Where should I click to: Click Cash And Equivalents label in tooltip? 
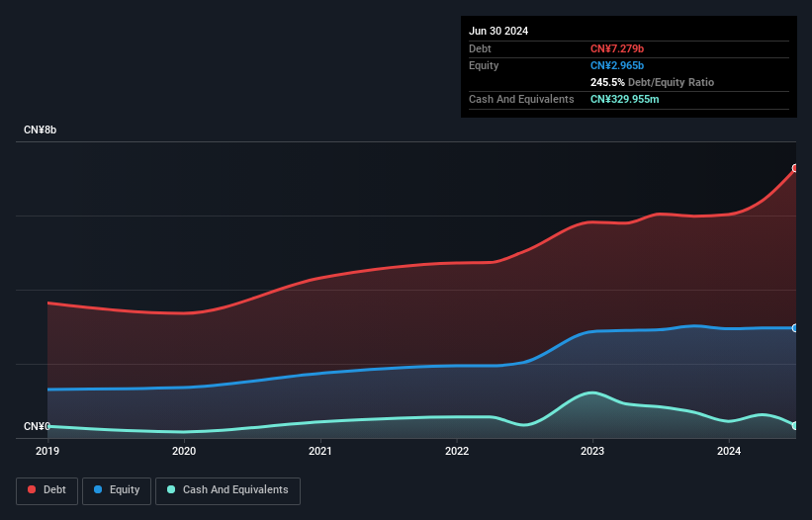click(x=521, y=99)
